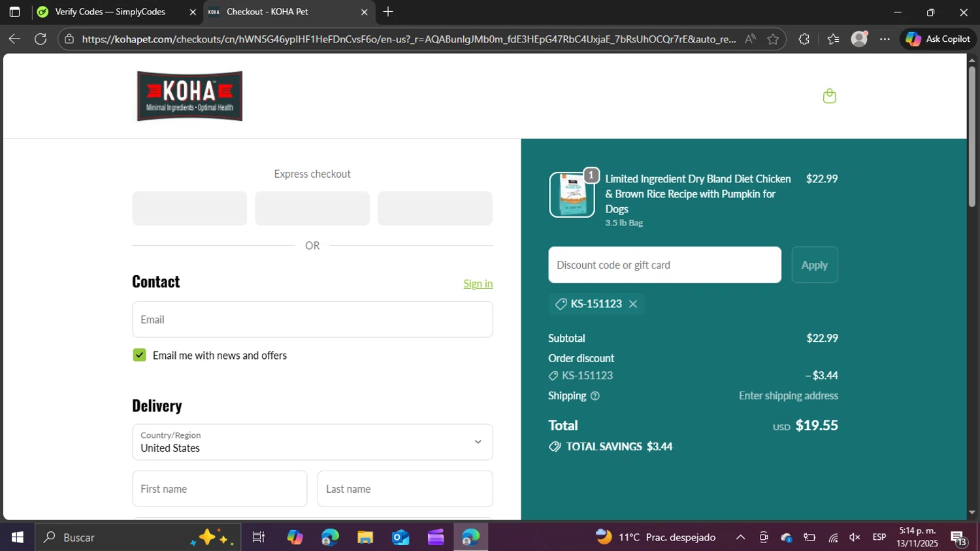Screen dimensions: 980x551
Task: Click the middle express checkout button
Action: click(x=312, y=209)
